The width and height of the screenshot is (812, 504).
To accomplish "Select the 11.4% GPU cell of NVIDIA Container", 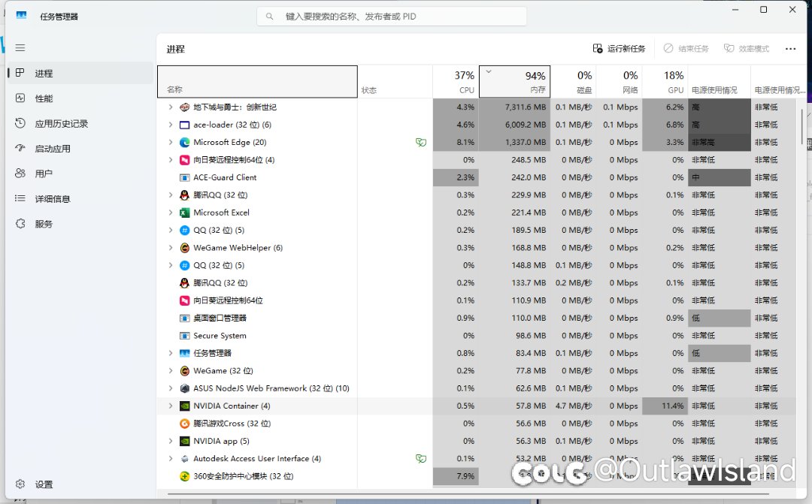I will (665, 406).
